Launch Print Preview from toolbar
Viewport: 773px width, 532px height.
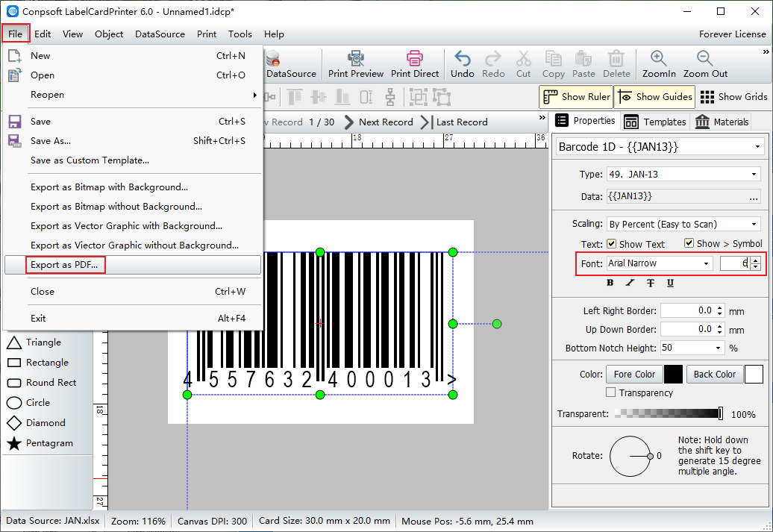(355, 65)
